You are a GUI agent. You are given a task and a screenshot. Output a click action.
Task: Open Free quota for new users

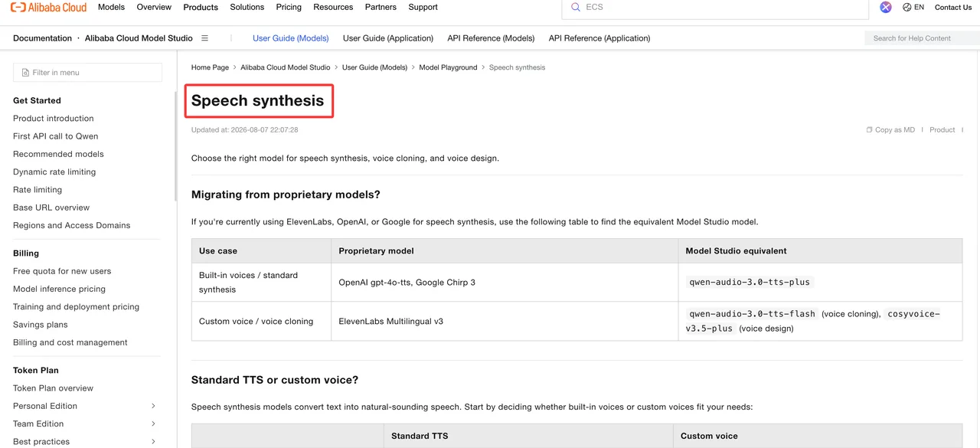pyautogui.click(x=62, y=271)
